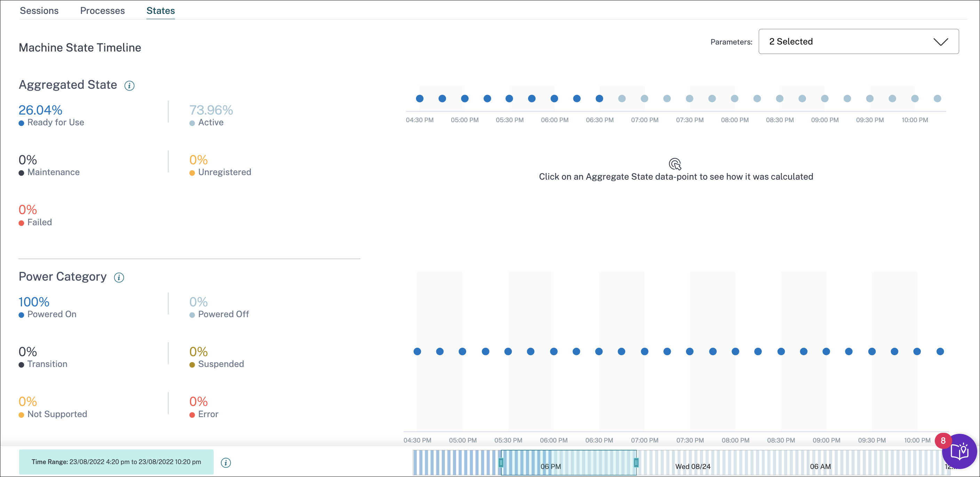The image size is (980, 477).
Task: Click the Aggregated State info icon
Action: [129, 86]
